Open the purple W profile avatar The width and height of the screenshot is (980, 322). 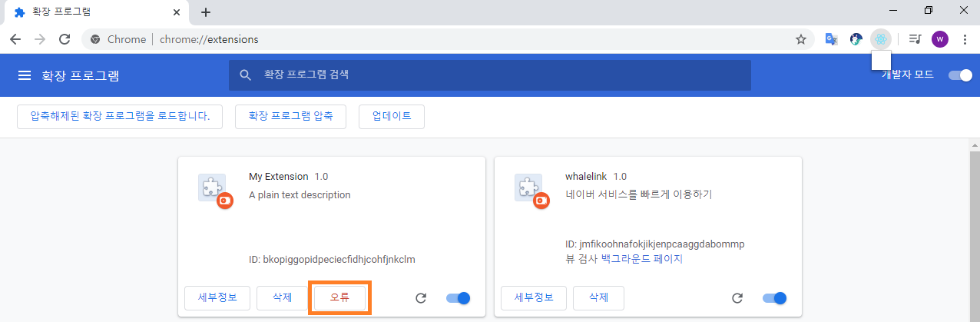click(x=940, y=39)
